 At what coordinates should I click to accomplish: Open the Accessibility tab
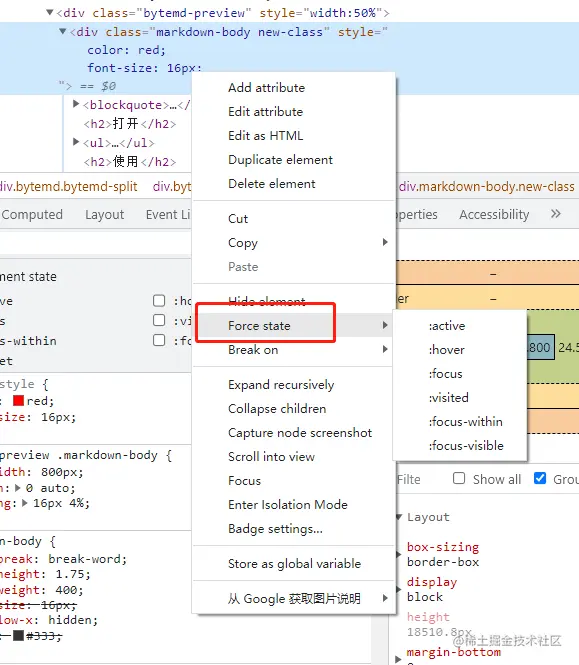pos(494,215)
